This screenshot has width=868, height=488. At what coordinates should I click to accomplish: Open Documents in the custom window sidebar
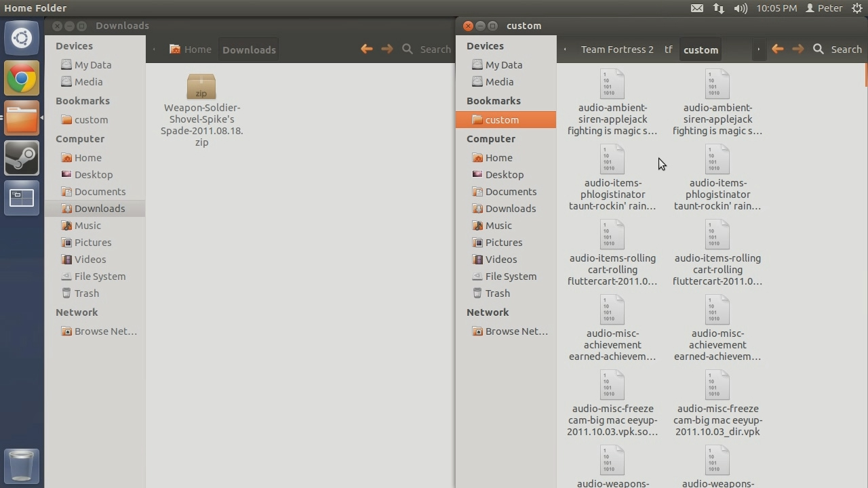click(x=511, y=192)
